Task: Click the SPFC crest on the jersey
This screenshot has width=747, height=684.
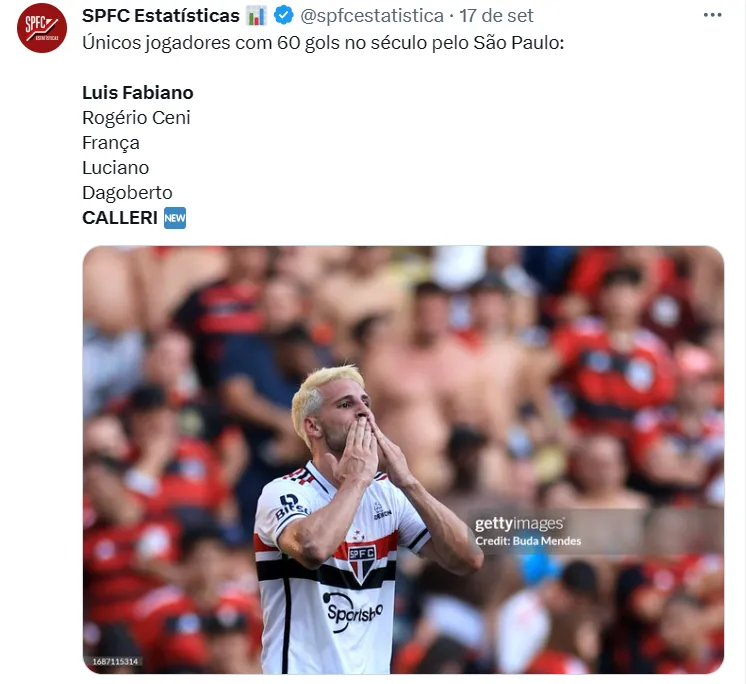Action: [x=362, y=563]
